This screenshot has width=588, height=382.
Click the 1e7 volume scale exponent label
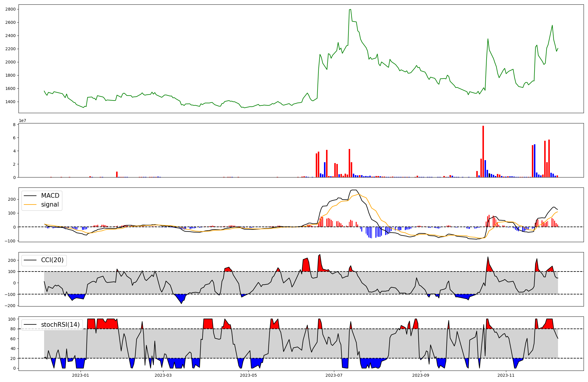pos(23,120)
